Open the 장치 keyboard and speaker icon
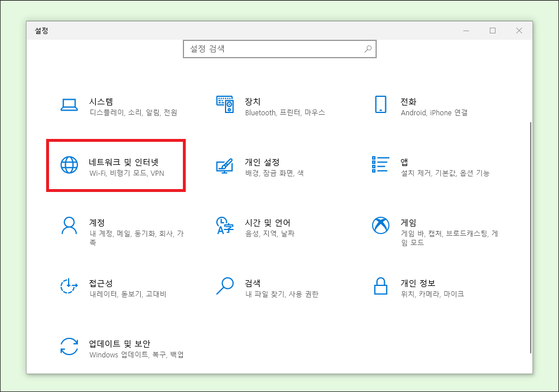The image size is (559, 392). click(x=225, y=104)
